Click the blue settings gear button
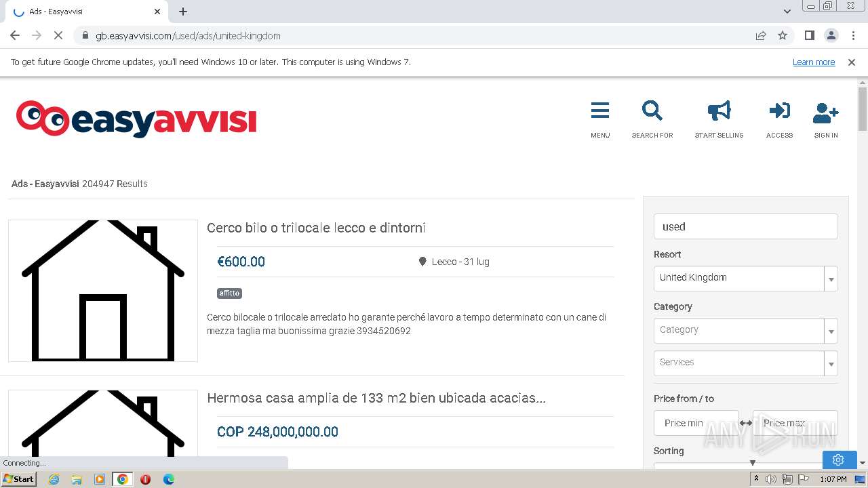868x488 pixels. click(x=838, y=460)
